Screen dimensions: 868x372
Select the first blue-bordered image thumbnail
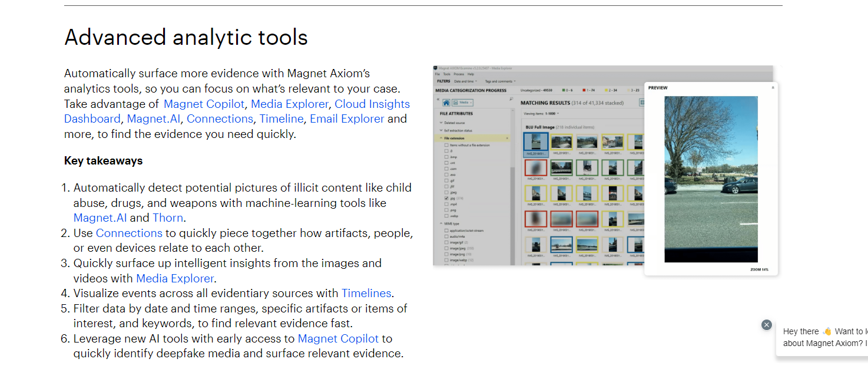pos(536,144)
